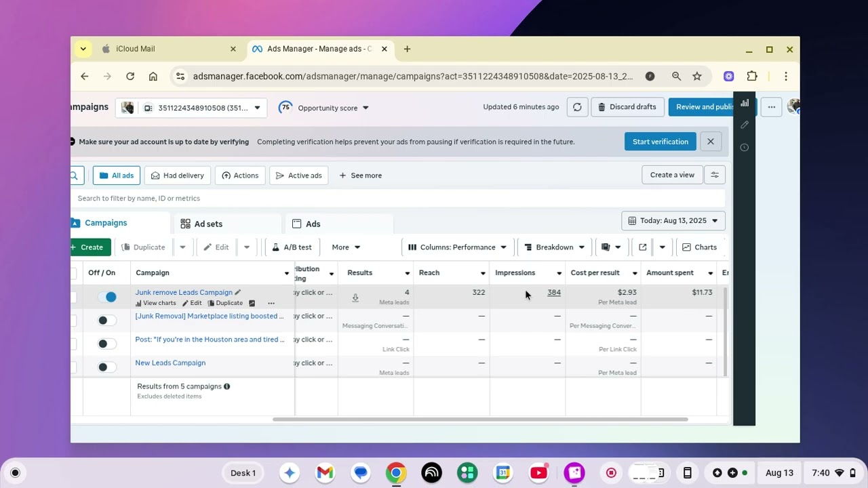Click the A/B test button
Image resolution: width=868 pixels, height=488 pixels.
(x=292, y=247)
